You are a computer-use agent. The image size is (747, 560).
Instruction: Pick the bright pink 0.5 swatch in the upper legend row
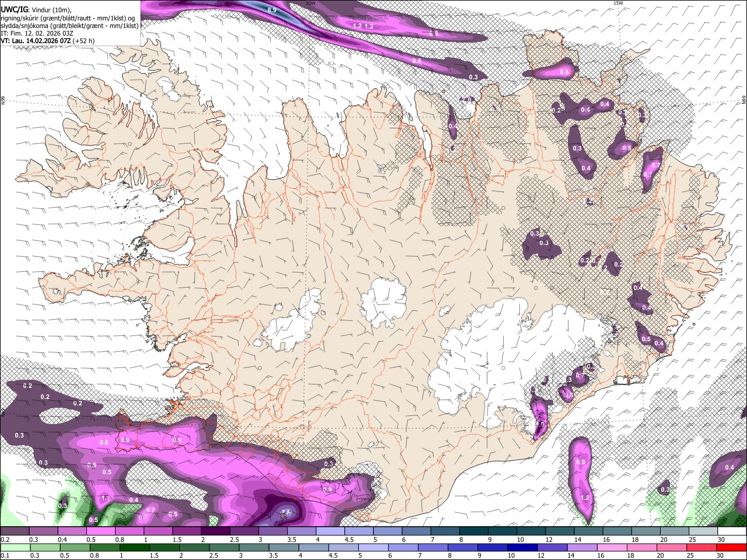pyautogui.click(x=100, y=531)
